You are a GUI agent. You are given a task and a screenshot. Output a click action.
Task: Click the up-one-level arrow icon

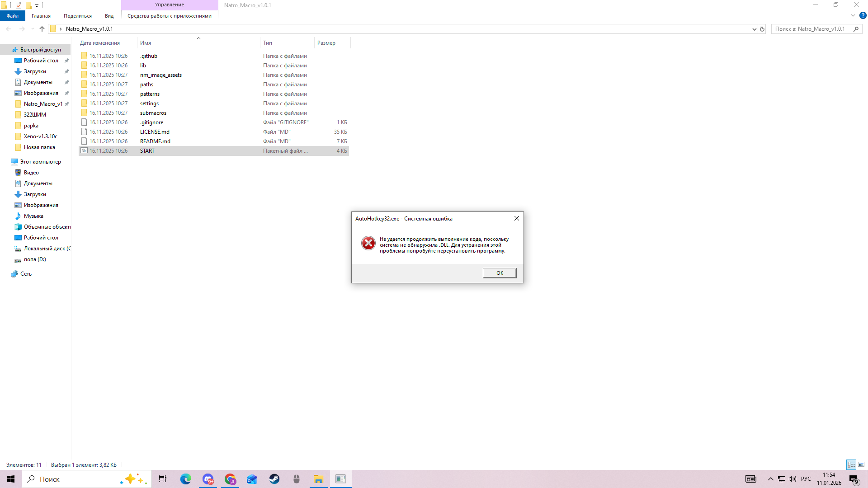pos(42,29)
